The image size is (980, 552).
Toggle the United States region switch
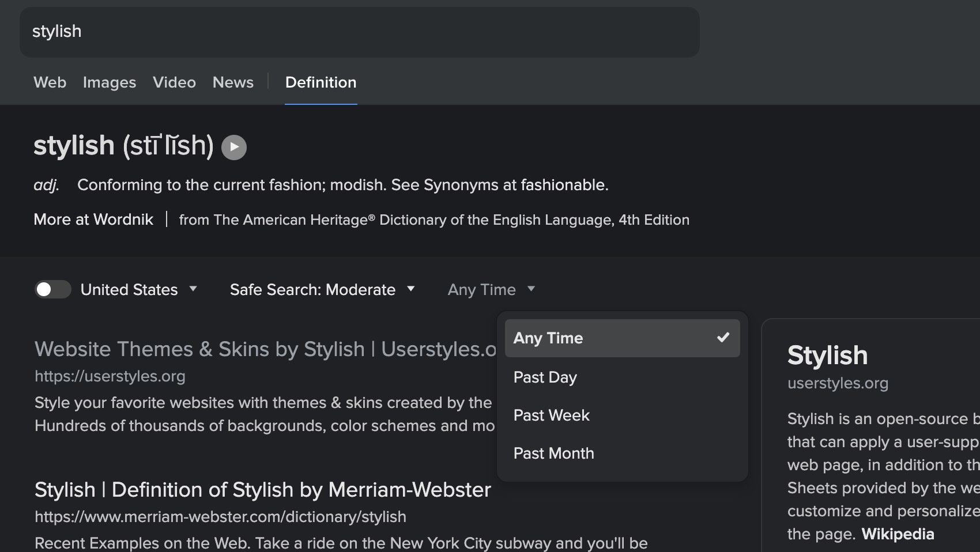(52, 289)
